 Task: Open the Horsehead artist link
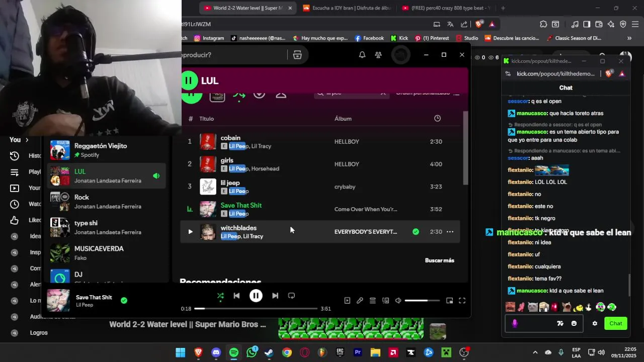pos(265,169)
